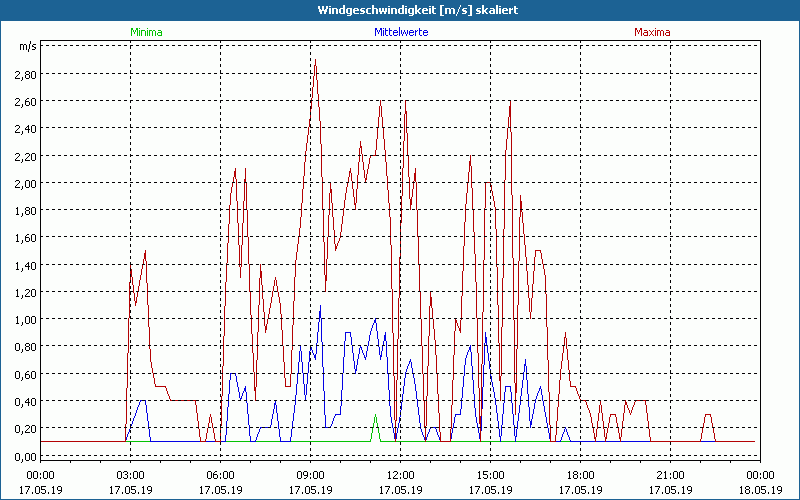Click the 12:00 time axis label
The image size is (800, 500).
[x=400, y=475]
